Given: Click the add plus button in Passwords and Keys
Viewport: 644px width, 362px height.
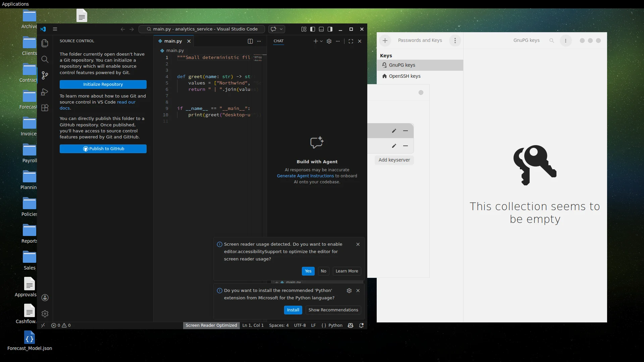Looking at the screenshot, I should [x=385, y=41].
